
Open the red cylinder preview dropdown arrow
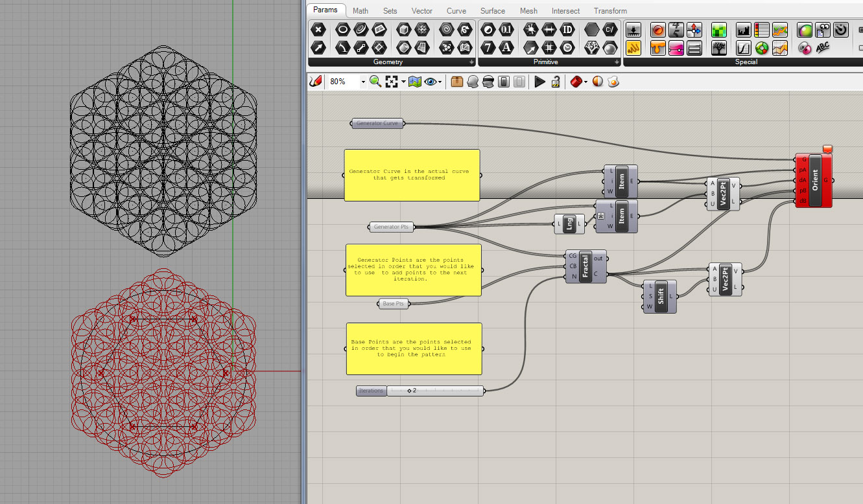pyautogui.click(x=586, y=82)
